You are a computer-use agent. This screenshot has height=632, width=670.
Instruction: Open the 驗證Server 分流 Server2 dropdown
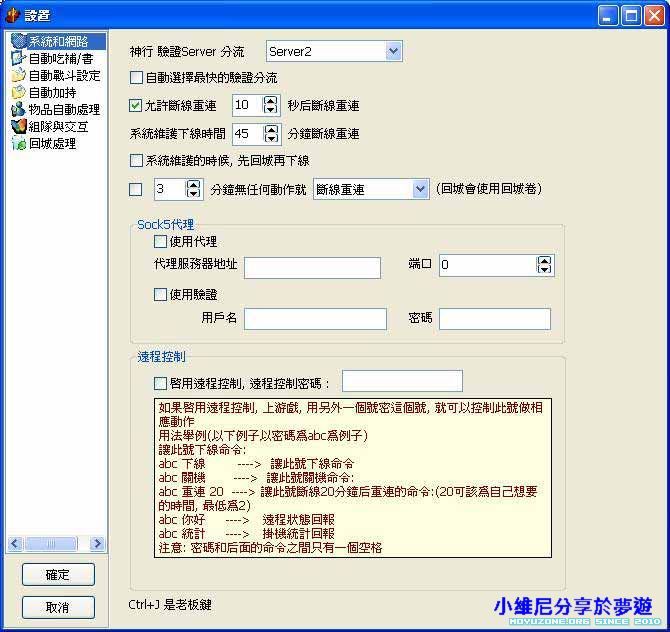[392, 51]
